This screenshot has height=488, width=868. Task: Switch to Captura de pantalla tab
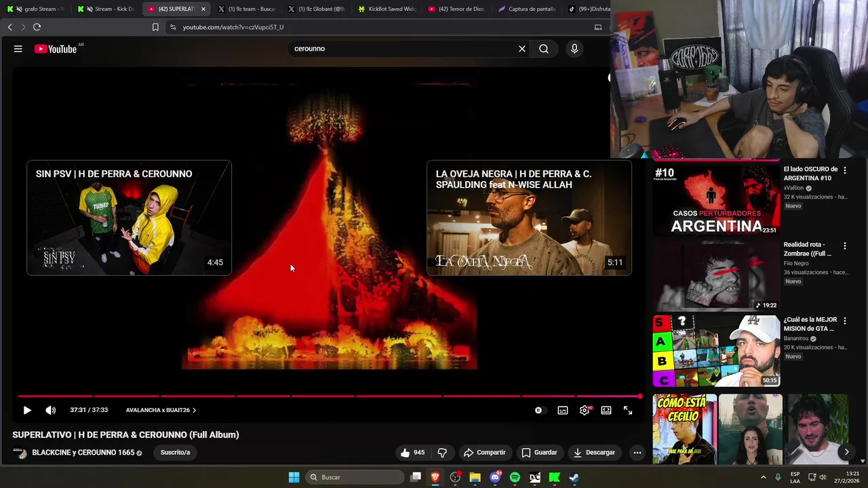click(528, 9)
